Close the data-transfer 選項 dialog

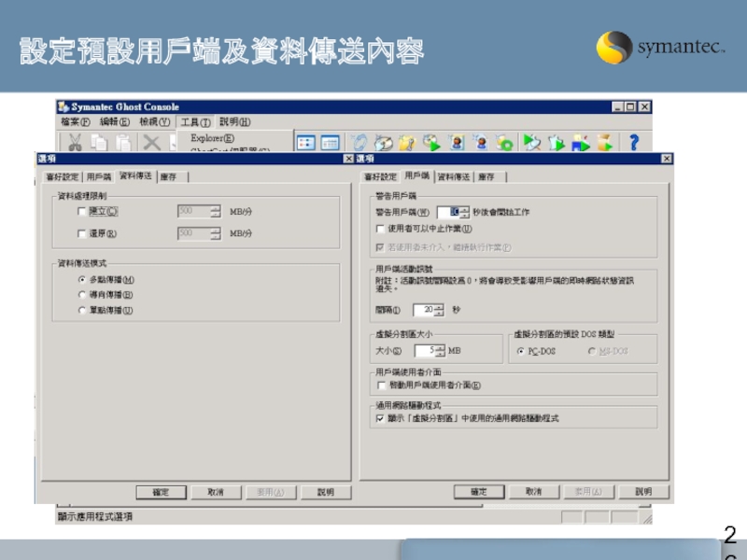(348, 159)
